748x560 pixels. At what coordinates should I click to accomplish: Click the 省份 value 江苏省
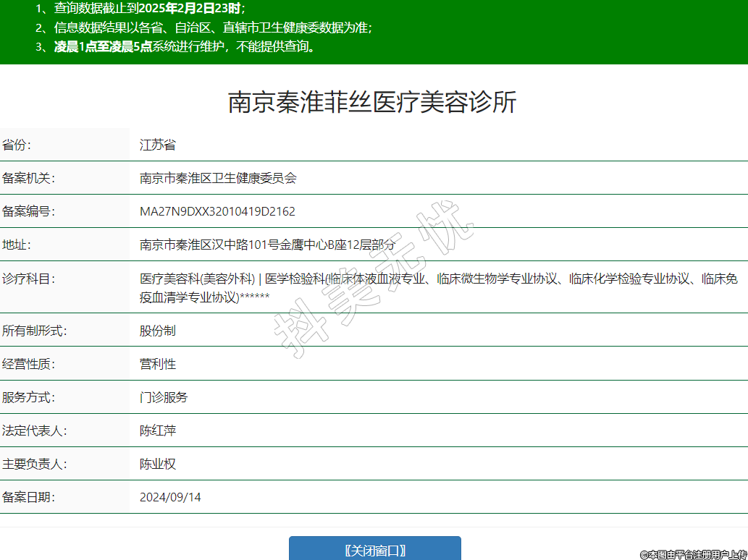pyautogui.click(x=158, y=145)
